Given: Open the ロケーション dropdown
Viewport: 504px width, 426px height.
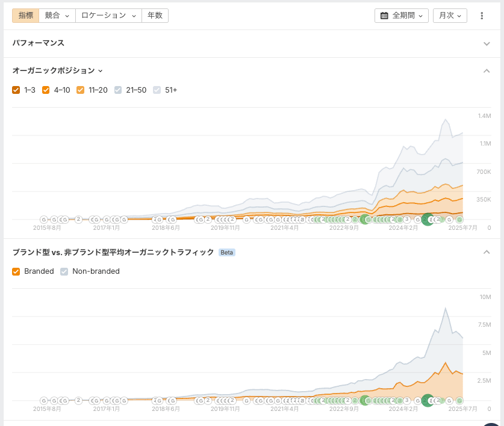Looking at the screenshot, I should pos(109,16).
